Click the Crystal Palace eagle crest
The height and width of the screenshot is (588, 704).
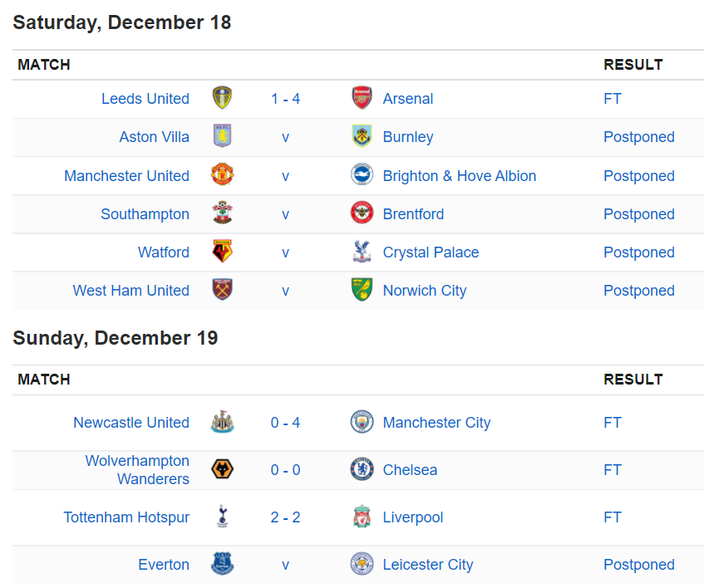click(362, 251)
